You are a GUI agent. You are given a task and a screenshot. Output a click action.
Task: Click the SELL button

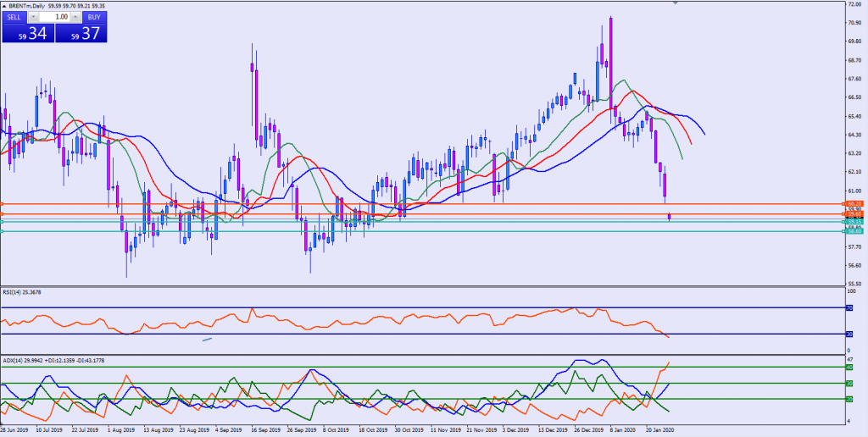[x=14, y=16]
